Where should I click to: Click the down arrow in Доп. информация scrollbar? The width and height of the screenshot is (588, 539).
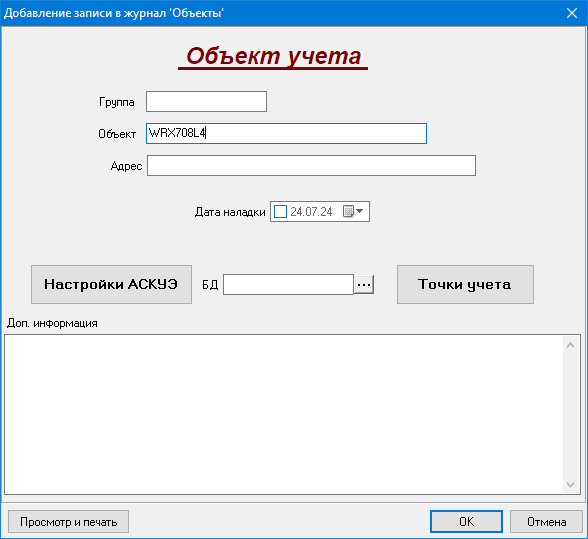click(x=570, y=485)
